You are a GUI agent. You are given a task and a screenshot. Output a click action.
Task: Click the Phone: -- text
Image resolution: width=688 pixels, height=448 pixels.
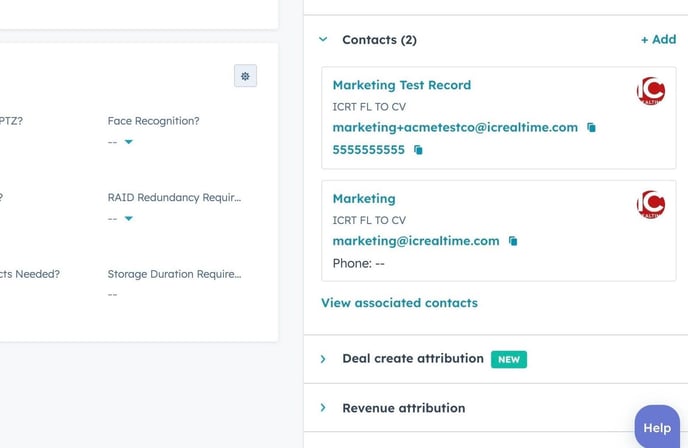tap(358, 263)
